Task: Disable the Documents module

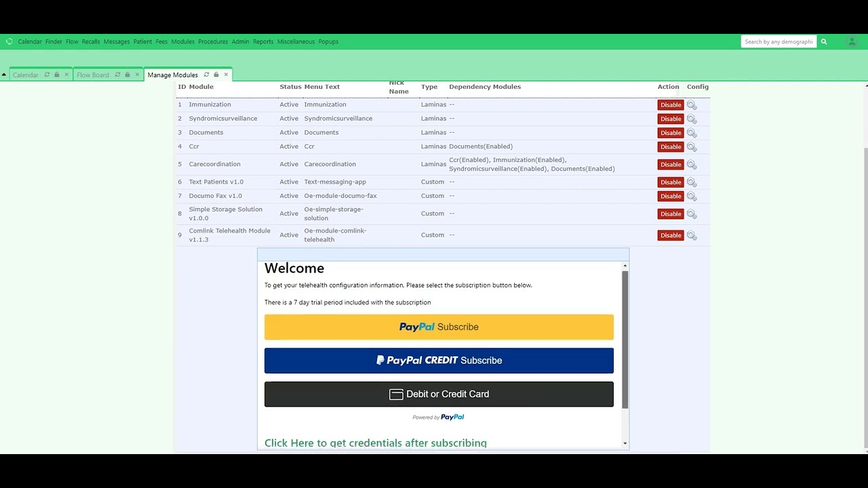Action: [x=671, y=133]
